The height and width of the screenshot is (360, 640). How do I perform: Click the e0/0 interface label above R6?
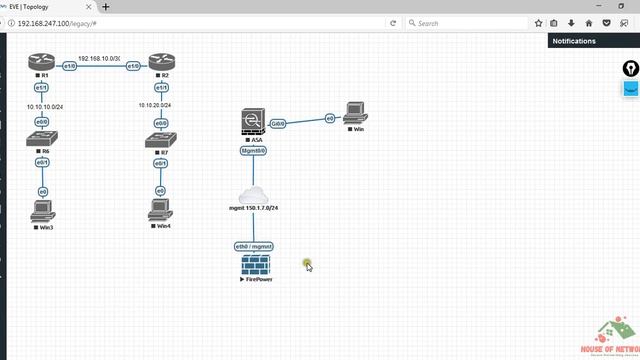click(x=42, y=122)
